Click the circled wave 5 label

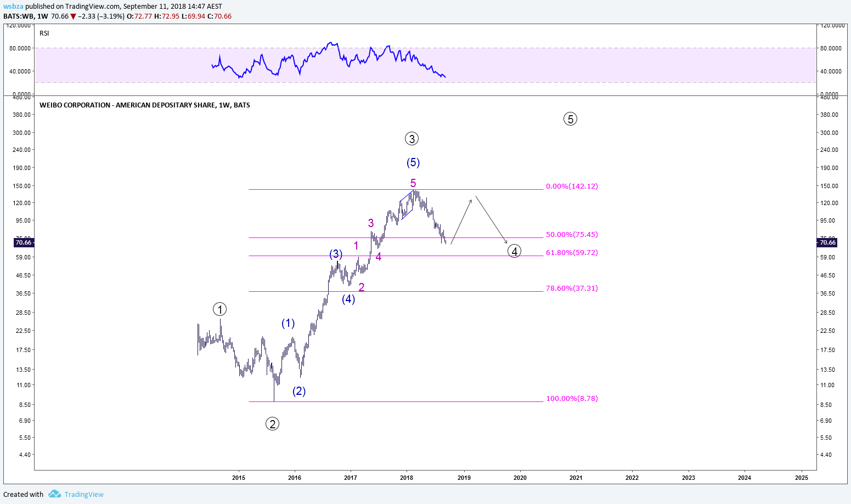[x=570, y=119]
